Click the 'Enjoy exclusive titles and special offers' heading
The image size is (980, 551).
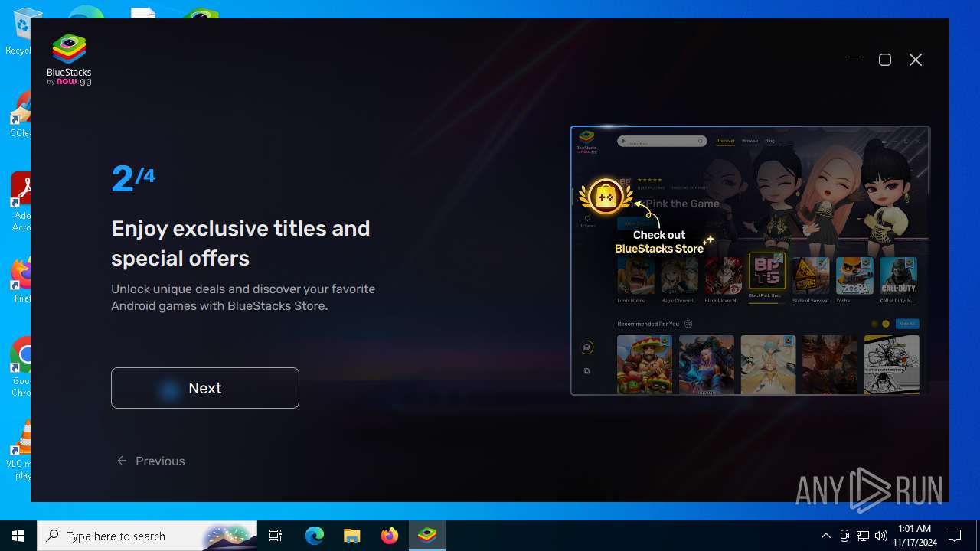240,243
